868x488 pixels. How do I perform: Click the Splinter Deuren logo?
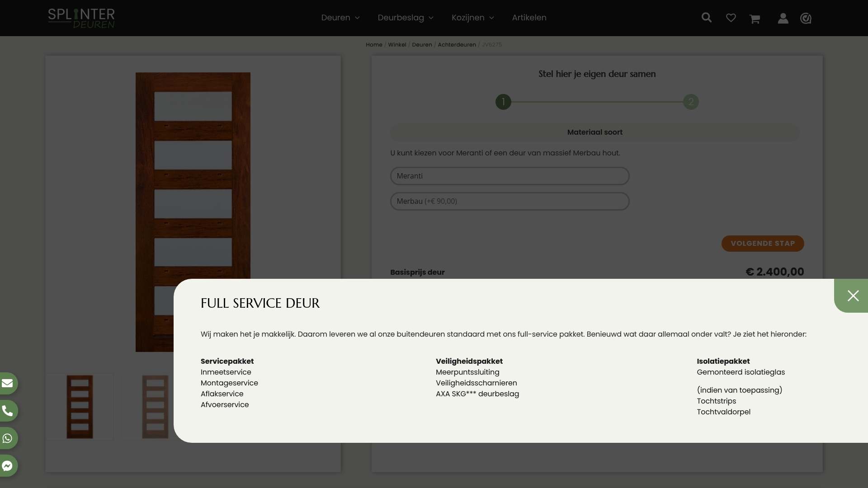pos(81,18)
